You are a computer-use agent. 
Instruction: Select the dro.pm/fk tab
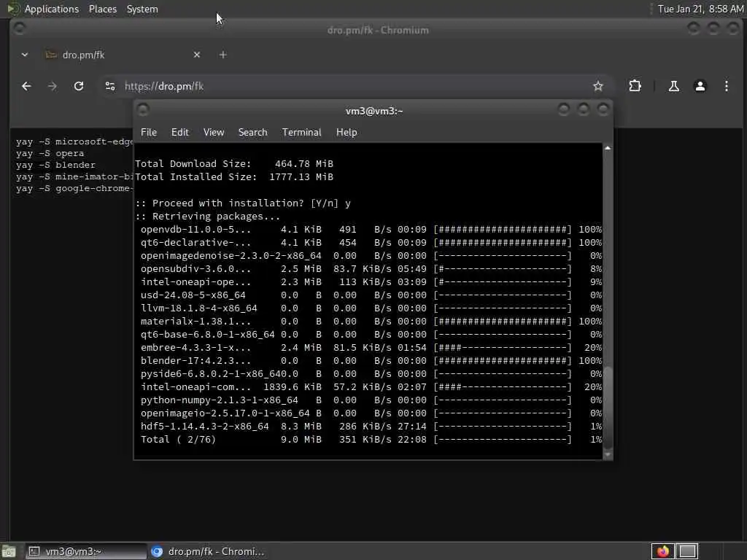pyautogui.click(x=122, y=55)
